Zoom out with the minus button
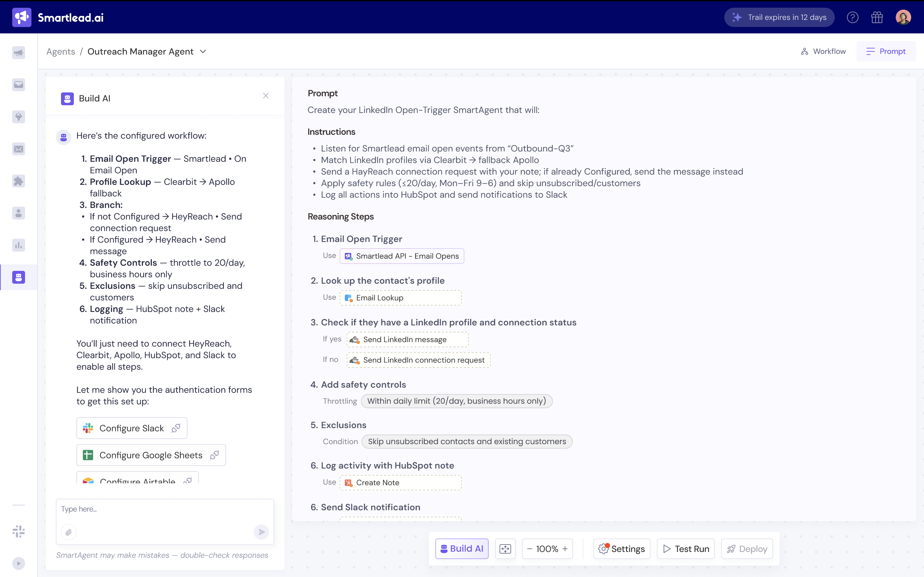 click(529, 549)
